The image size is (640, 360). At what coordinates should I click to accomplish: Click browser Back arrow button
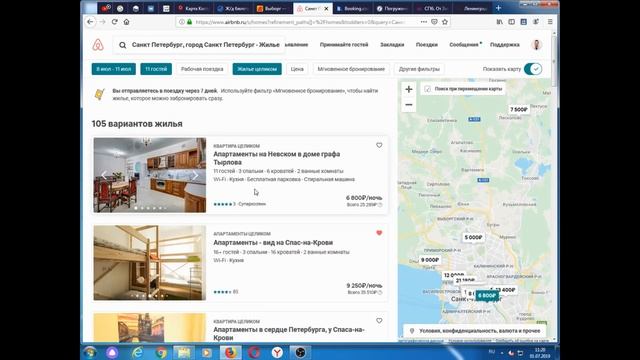(91, 22)
